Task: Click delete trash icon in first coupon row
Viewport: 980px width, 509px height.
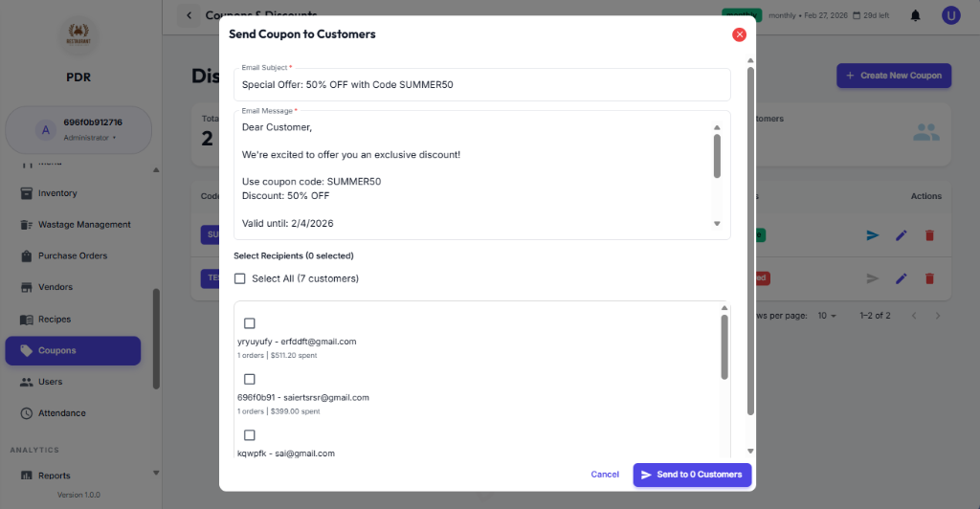Action: tap(929, 235)
